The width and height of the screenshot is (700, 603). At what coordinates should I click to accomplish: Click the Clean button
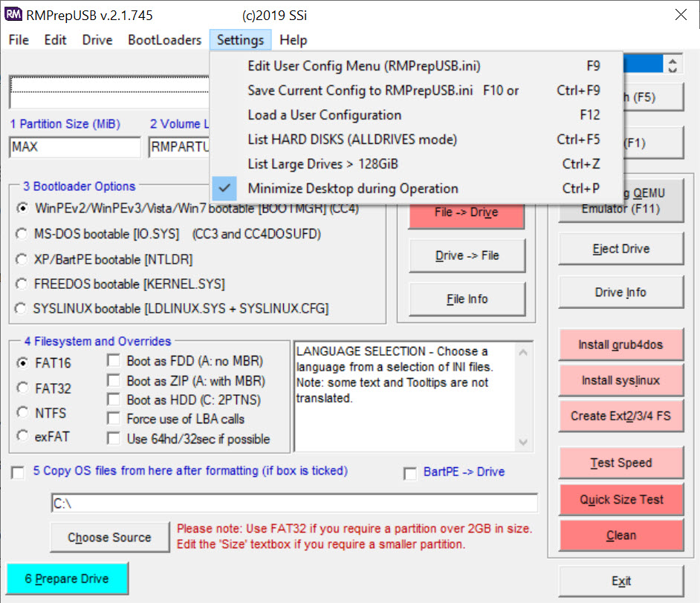(x=621, y=535)
